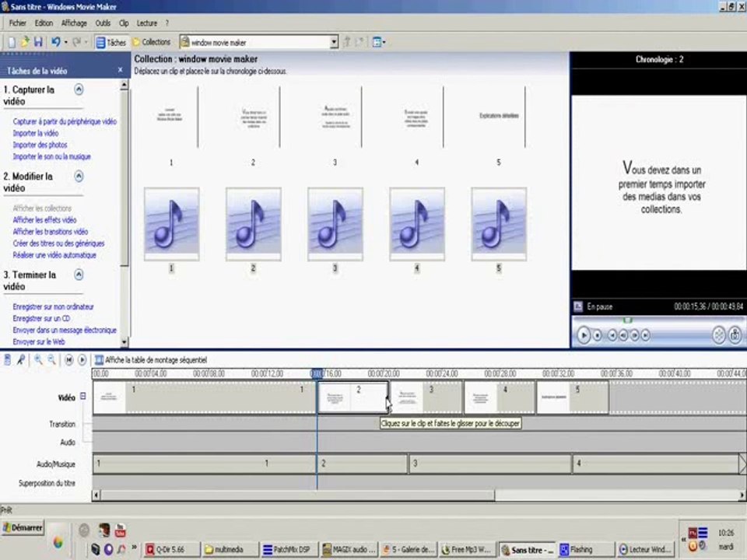
Task: Open the Fichier menu
Action: (x=18, y=23)
